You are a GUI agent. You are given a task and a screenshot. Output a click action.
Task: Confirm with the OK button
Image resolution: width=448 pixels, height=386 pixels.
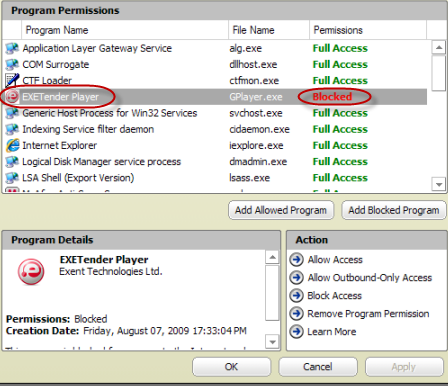click(x=231, y=367)
